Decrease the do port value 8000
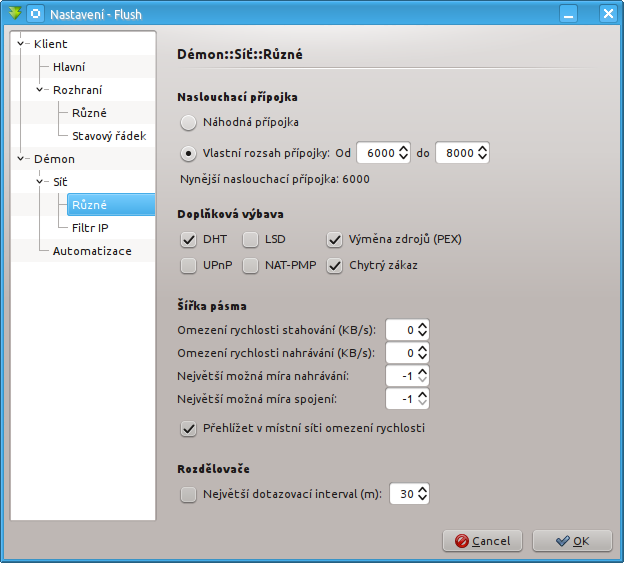Screen dimensions: 624x563 point(482,158)
